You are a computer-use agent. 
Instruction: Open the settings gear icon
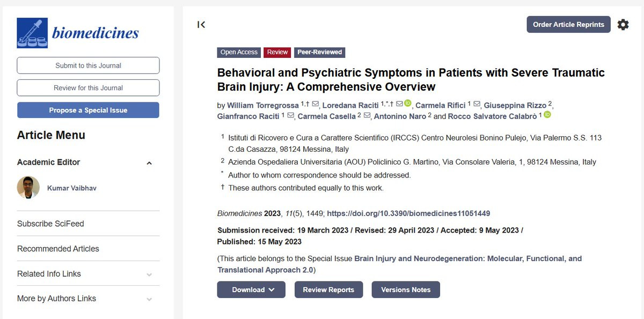coord(623,24)
